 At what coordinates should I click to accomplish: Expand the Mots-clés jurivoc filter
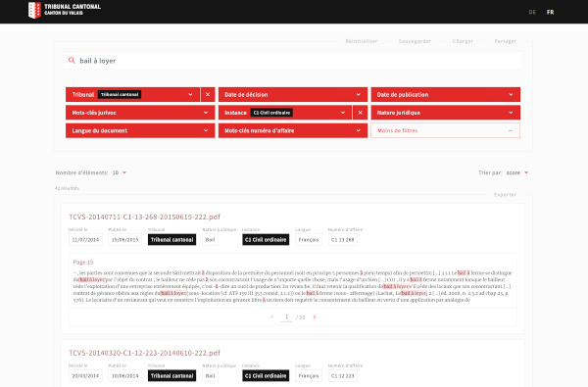[140, 113]
